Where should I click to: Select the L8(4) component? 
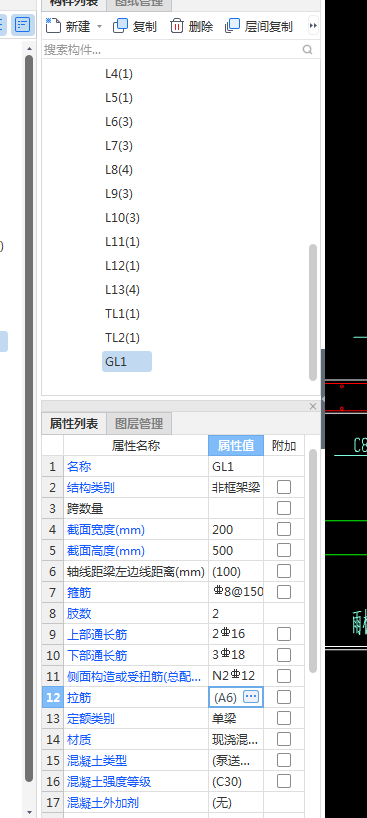119,170
